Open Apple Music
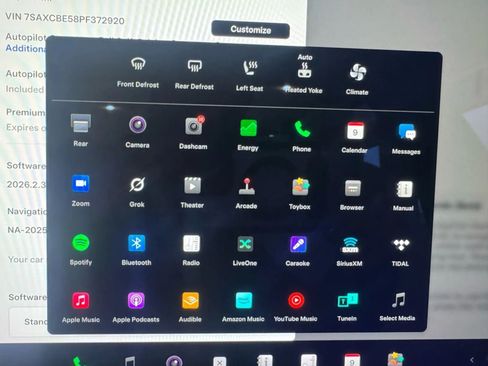 pos(81,307)
